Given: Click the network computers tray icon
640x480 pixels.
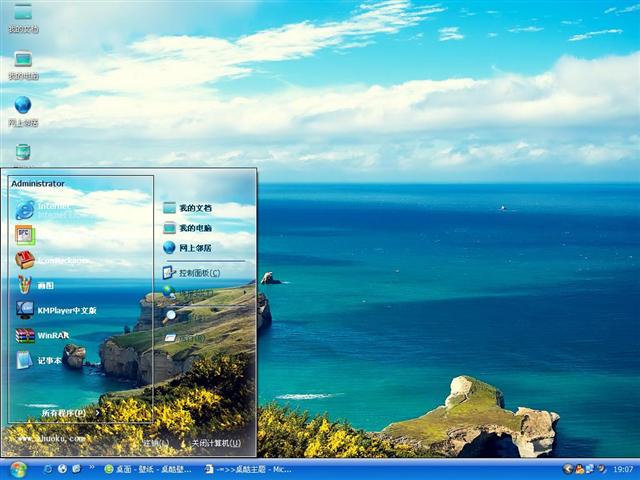Looking at the screenshot, I should [x=589, y=469].
